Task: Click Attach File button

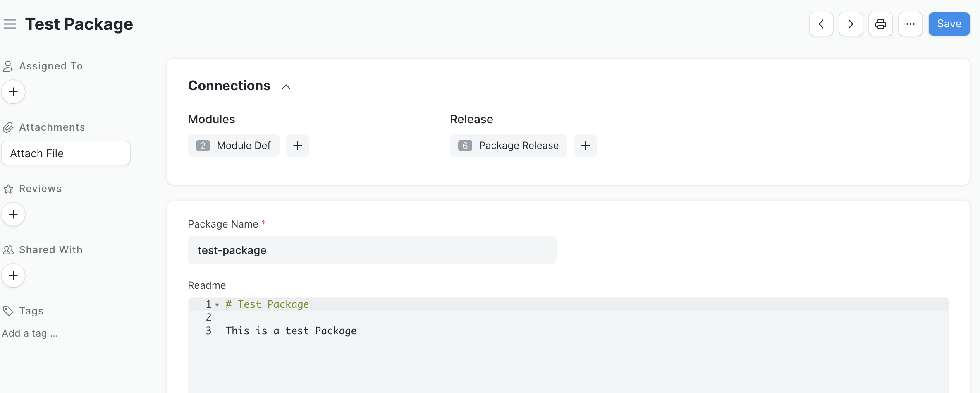Action: 65,153
